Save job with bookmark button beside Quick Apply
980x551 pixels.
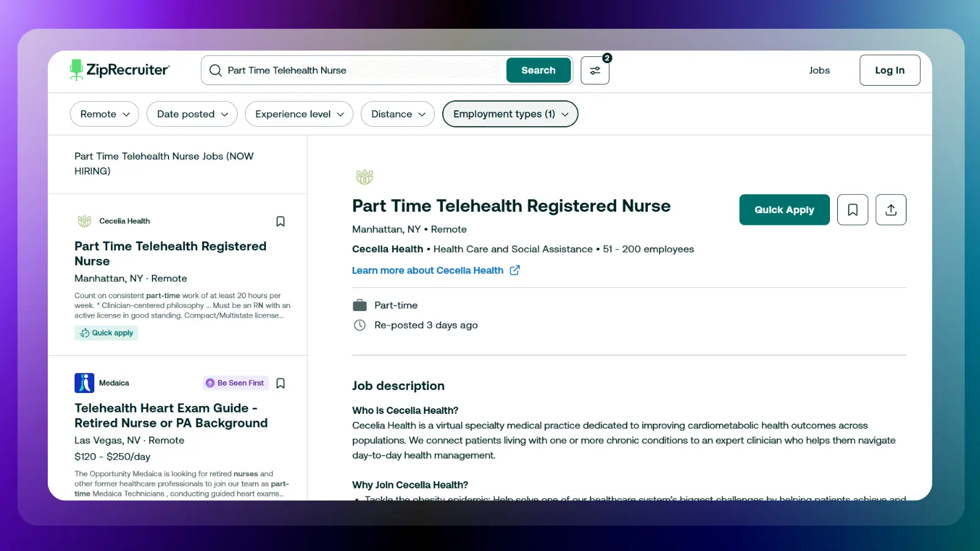coord(853,210)
